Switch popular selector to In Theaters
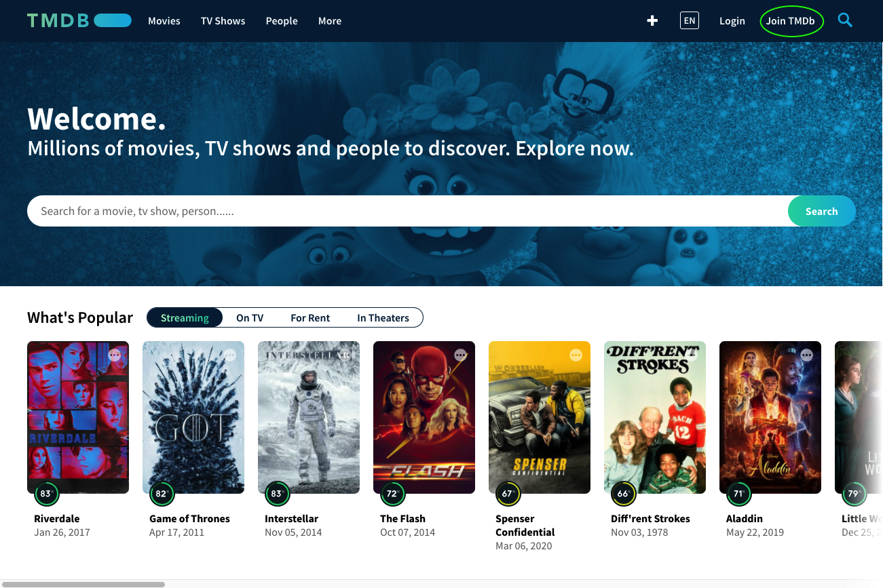 [x=383, y=317]
